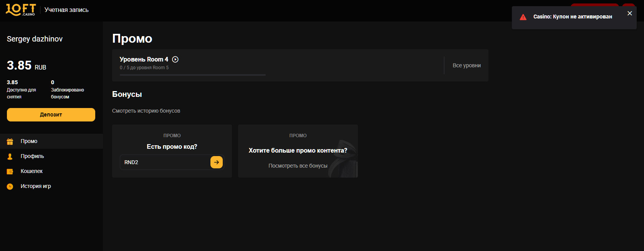The image size is (644, 251).
Task: View Смотреть историю бонусов
Action: coord(146,111)
